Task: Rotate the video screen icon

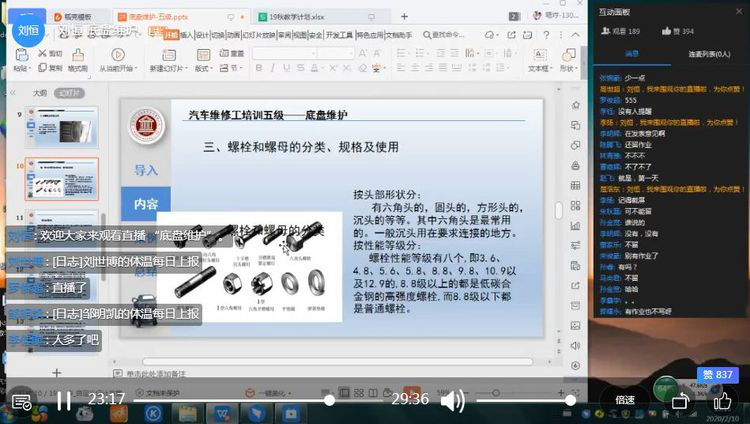Action: coord(680,401)
